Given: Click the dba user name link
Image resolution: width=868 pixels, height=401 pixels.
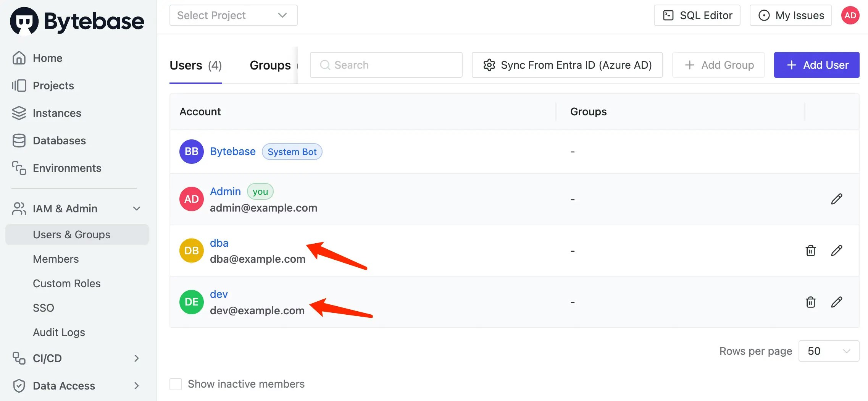Looking at the screenshot, I should (x=219, y=243).
